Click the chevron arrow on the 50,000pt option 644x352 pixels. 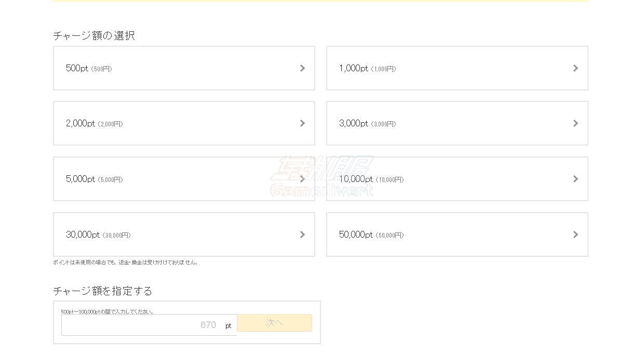coord(575,234)
